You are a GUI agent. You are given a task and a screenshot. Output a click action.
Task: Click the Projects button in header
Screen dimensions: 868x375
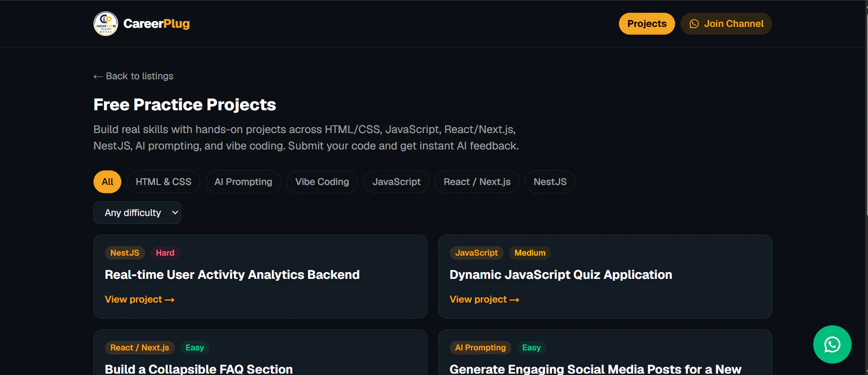pyautogui.click(x=647, y=24)
